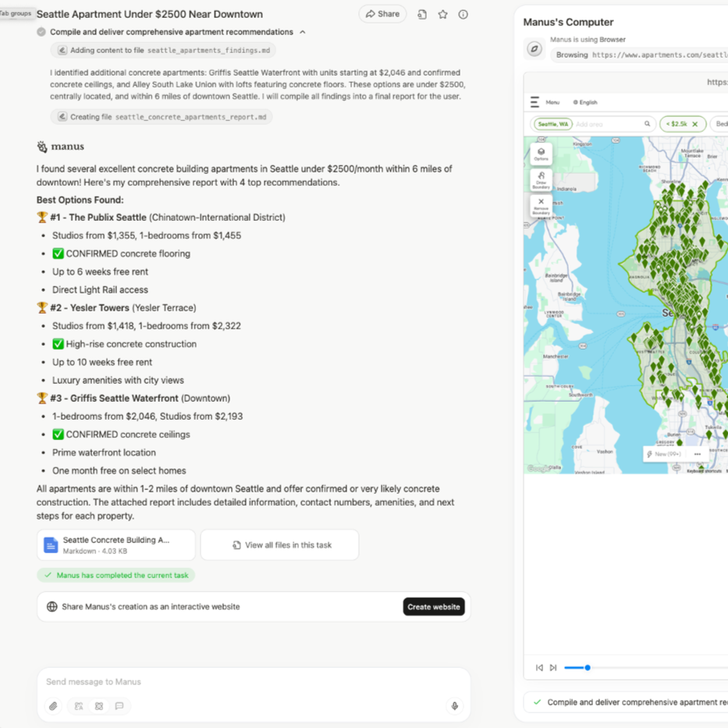This screenshot has width=728, height=728.
Task: Click the English language selector
Action: point(585,103)
